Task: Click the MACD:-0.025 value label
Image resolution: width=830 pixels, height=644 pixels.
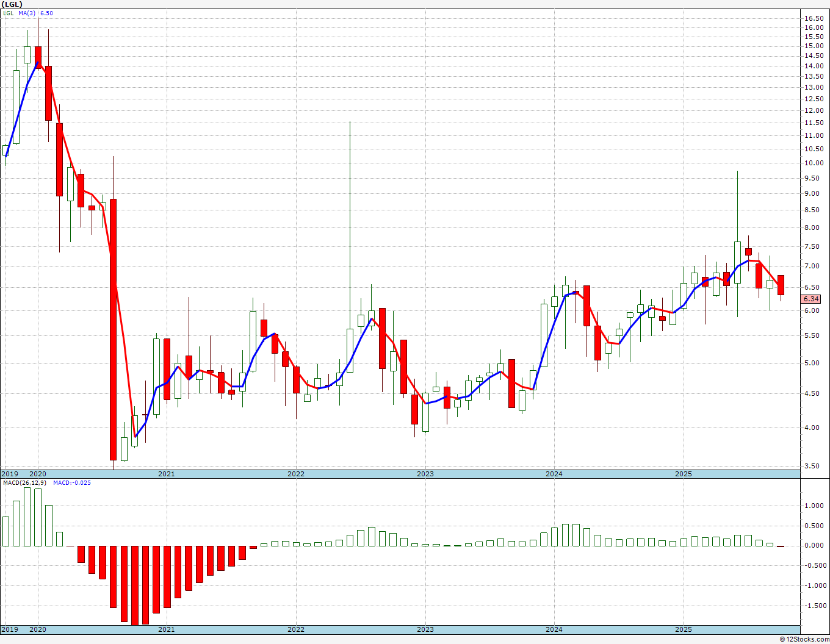Action: [72, 483]
